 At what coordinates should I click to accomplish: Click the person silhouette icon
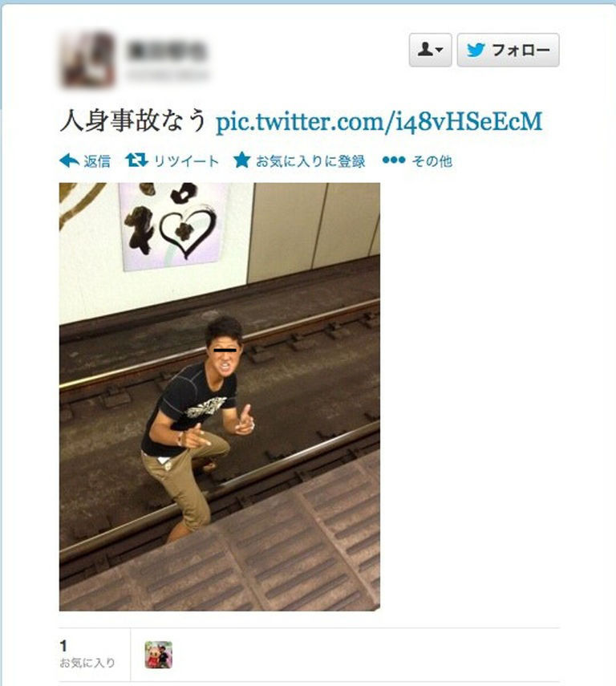click(x=425, y=49)
